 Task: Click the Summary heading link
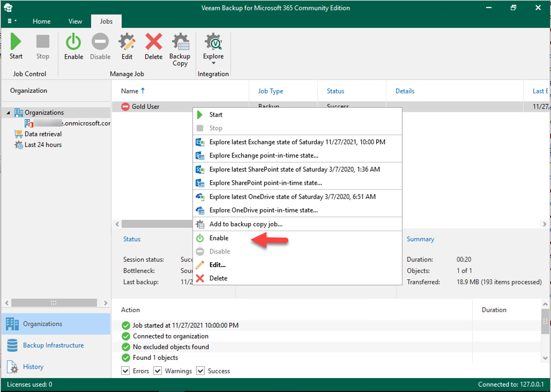coord(420,239)
